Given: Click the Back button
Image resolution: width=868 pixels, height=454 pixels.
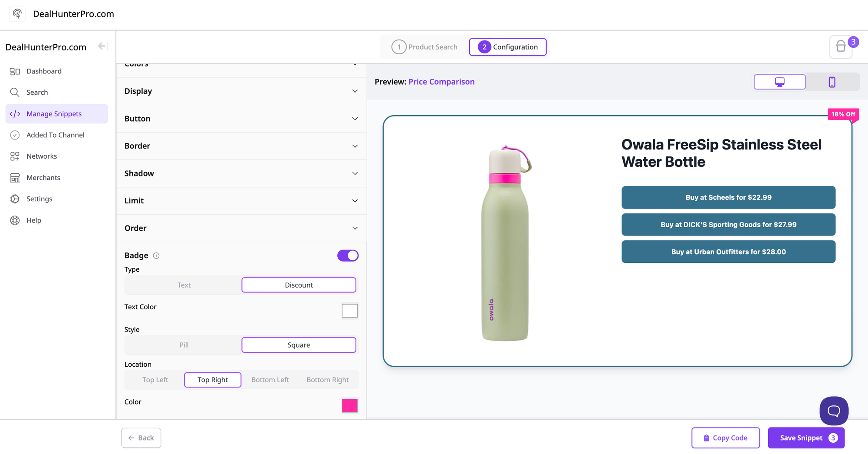Looking at the screenshot, I should [x=141, y=438].
